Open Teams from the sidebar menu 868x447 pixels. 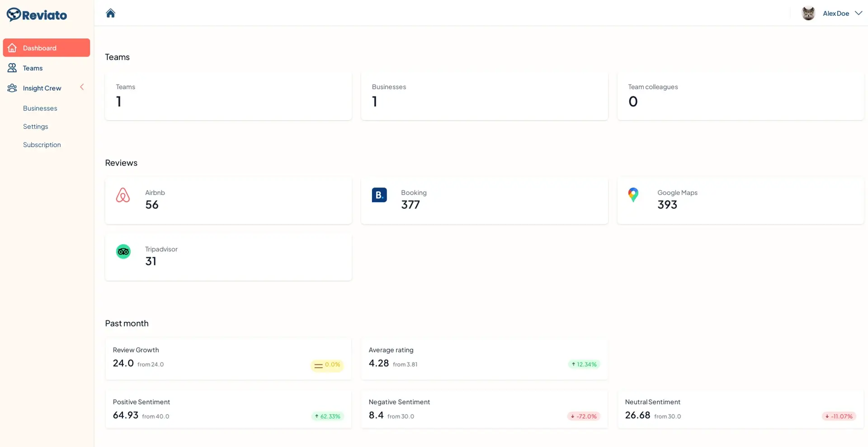33,68
